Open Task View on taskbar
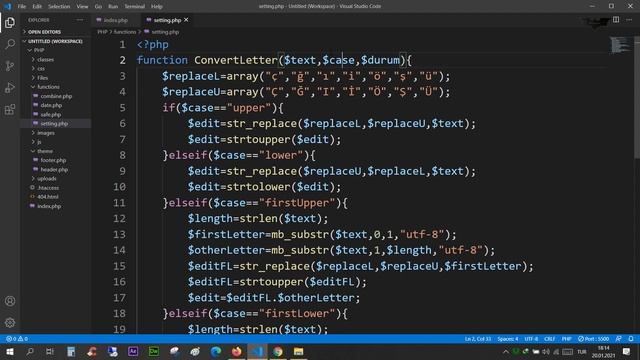The image size is (640, 360). [x=50, y=351]
